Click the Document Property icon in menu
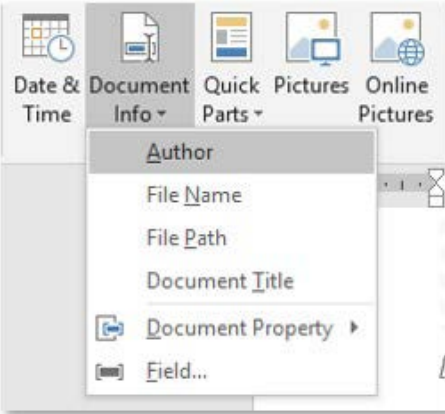Viewport: 445px width, 414px height. coord(110,328)
